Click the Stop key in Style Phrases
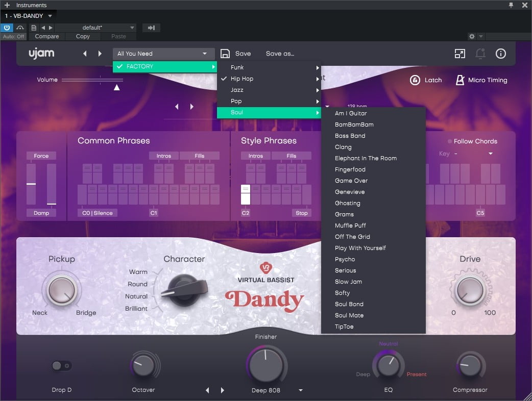The height and width of the screenshot is (401, 532). click(302, 213)
